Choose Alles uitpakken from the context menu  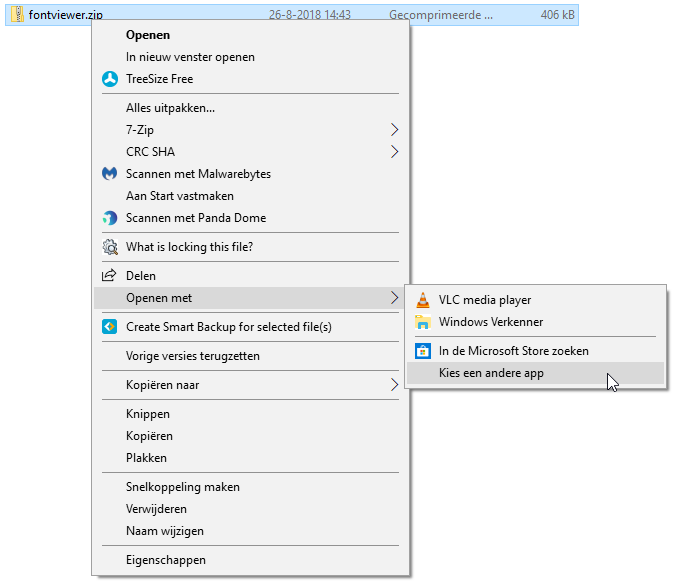click(170, 108)
